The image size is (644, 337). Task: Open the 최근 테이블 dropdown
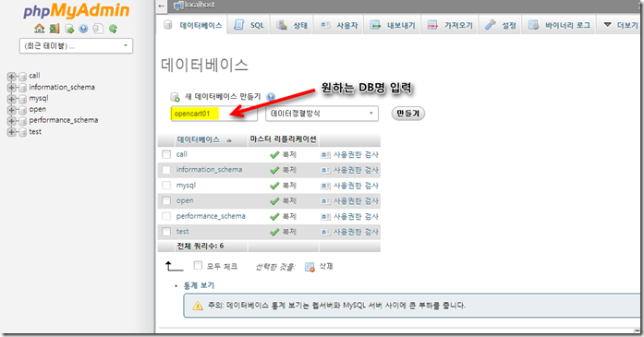(x=76, y=45)
